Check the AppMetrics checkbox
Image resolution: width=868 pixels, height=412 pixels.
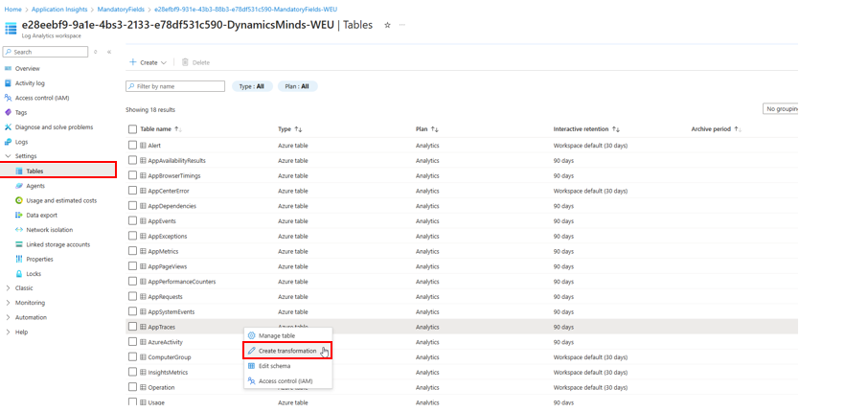pos(132,251)
